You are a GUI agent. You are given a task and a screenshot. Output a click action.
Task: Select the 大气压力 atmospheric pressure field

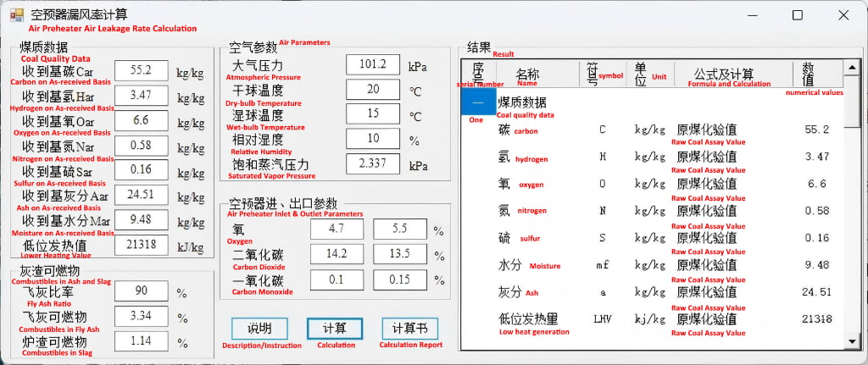point(373,65)
